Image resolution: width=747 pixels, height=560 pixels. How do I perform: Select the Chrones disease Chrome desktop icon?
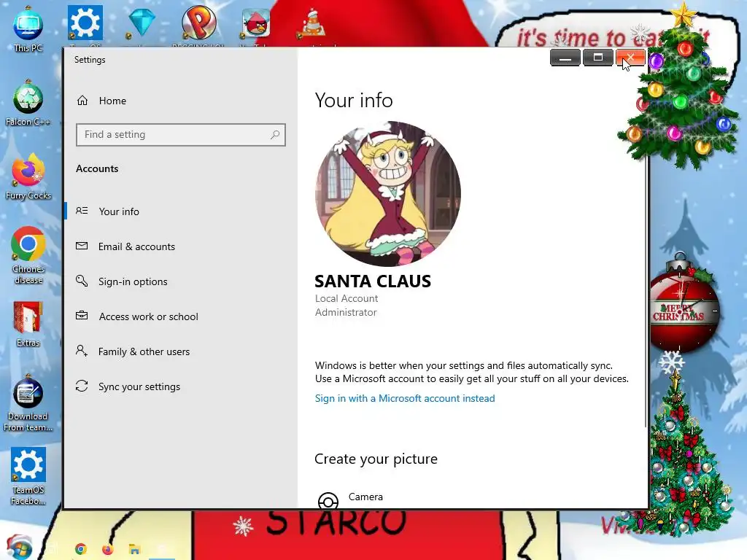[x=28, y=256]
